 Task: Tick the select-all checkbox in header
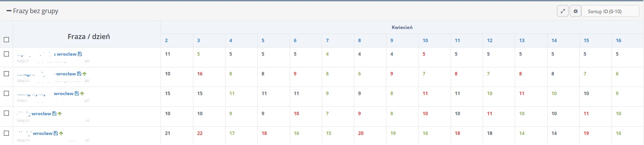tap(6, 39)
